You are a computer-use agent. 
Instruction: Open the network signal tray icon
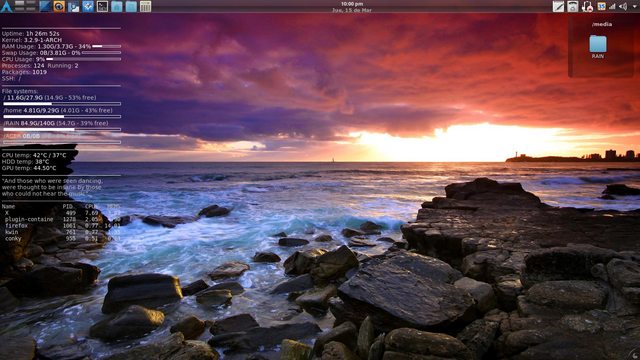(612, 6)
